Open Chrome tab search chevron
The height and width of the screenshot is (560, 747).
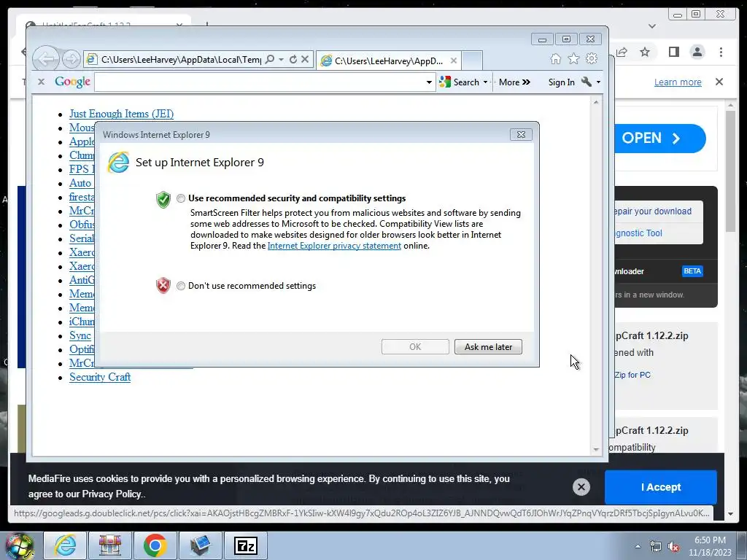652,26
